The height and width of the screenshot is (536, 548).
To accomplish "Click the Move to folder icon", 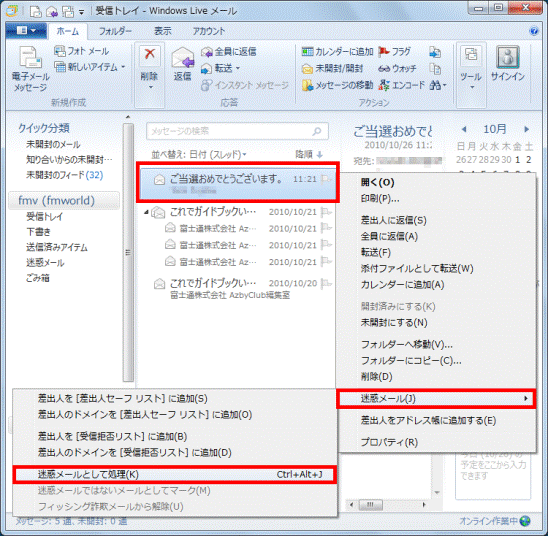I will tap(435, 52).
